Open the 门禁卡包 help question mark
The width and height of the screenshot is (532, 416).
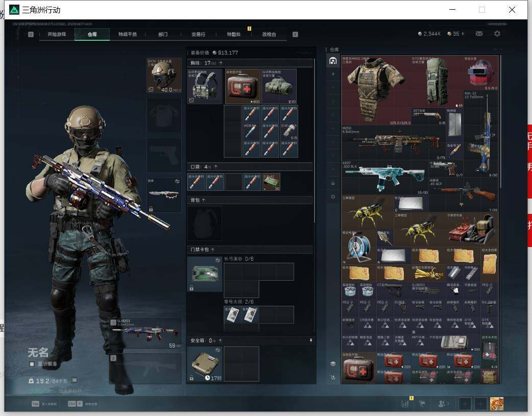pyautogui.click(x=213, y=250)
